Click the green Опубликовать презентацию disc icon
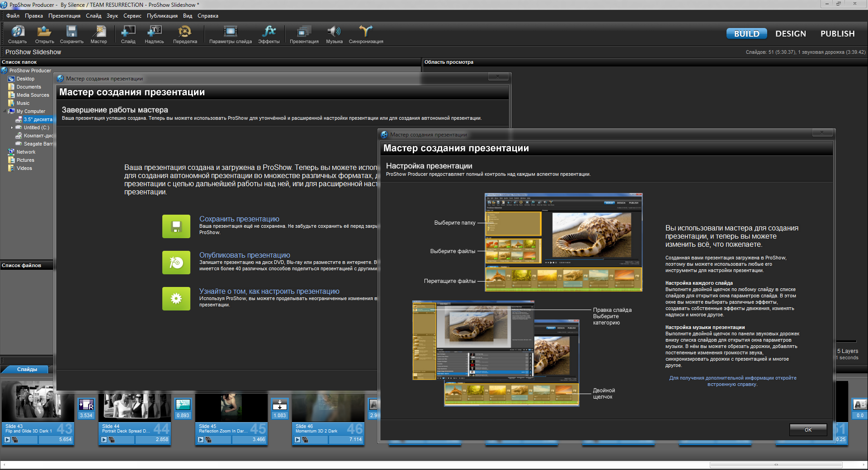 [x=176, y=262]
